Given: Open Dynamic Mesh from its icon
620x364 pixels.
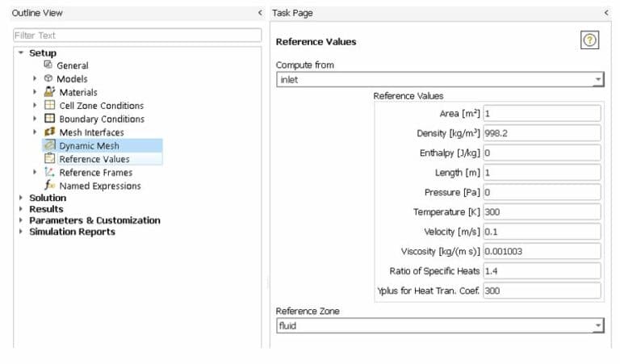Looking at the screenshot, I should [49, 145].
